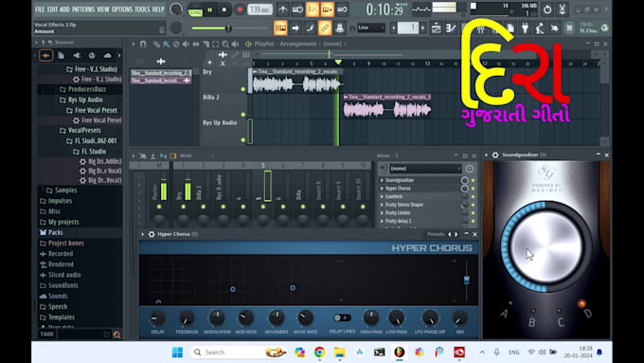The image size is (644, 363).
Task: Toggle the countdown before recording 3-2-1 icon
Action: coord(313,9)
